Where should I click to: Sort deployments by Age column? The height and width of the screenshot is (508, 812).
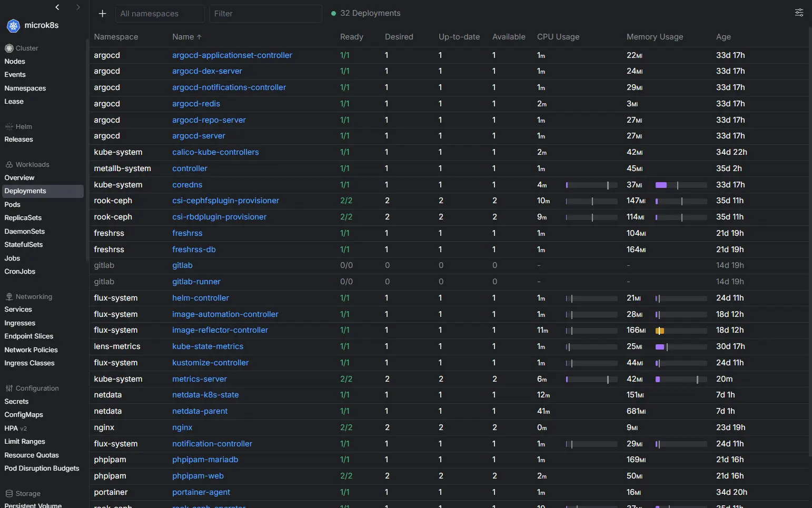click(723, 37)
